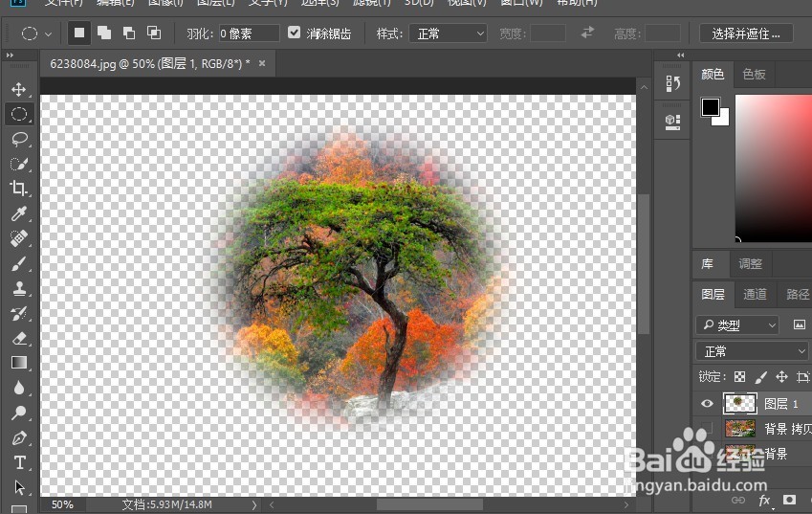Select the 图层 1 layer thumbnail

[x=739, y=403]
